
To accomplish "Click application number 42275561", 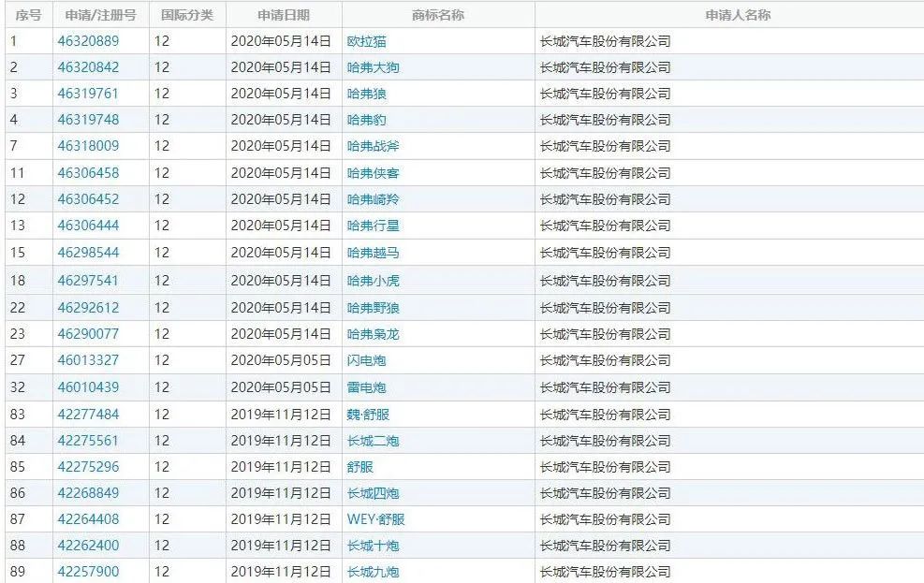I will click(x=88, y=441).
